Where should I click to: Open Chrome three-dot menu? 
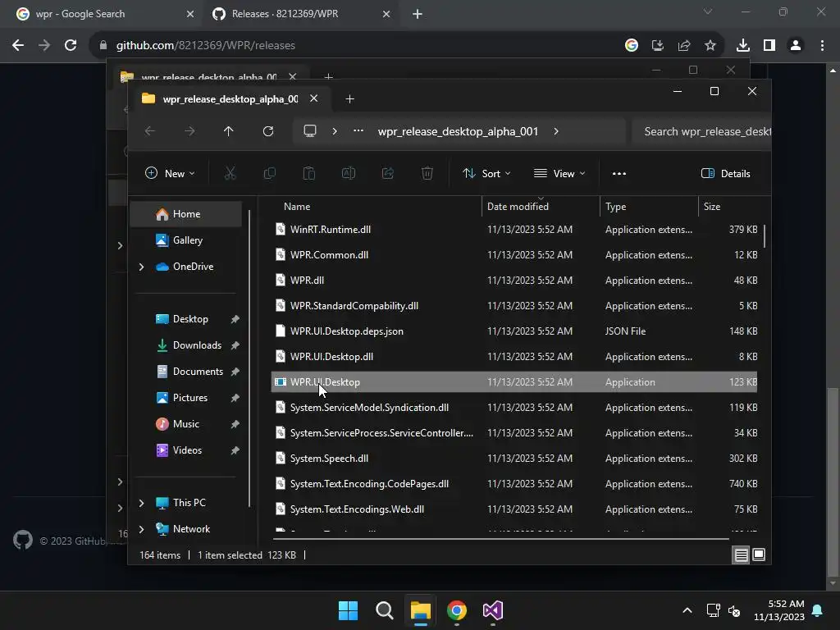click(822, 46)
